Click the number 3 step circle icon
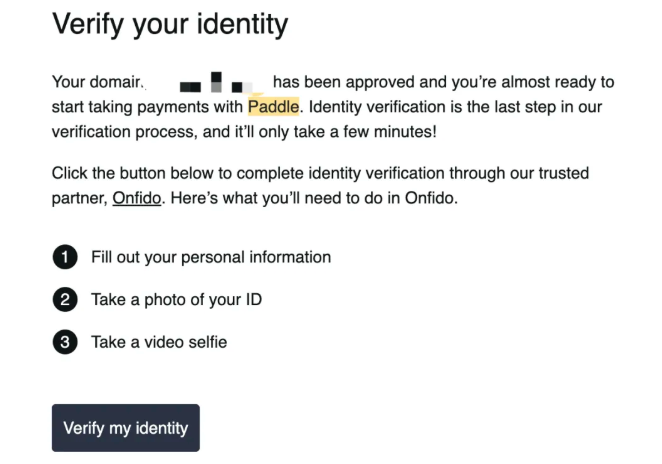The width and height of the screenshot is (662, 464). point(65,342)
